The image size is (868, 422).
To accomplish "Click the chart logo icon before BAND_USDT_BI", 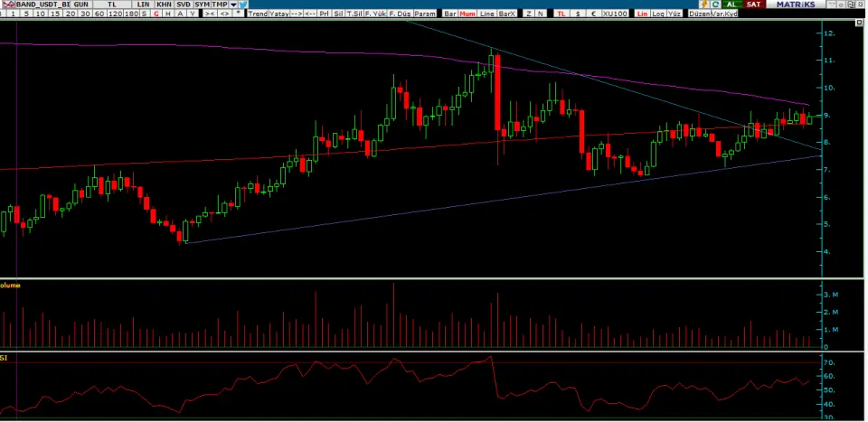I will click(x=7, y=5).
